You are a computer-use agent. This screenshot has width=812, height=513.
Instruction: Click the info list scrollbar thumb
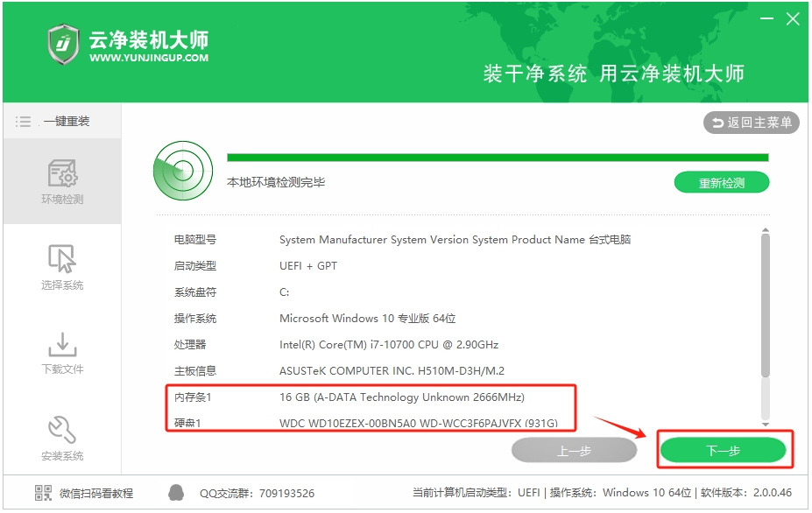point(766,306)
